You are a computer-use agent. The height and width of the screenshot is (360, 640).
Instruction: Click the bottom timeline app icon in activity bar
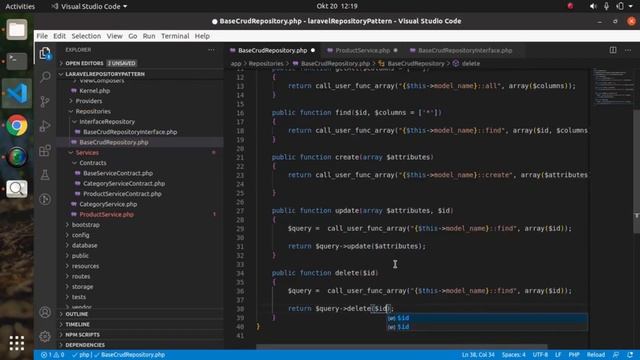[45, 199]
